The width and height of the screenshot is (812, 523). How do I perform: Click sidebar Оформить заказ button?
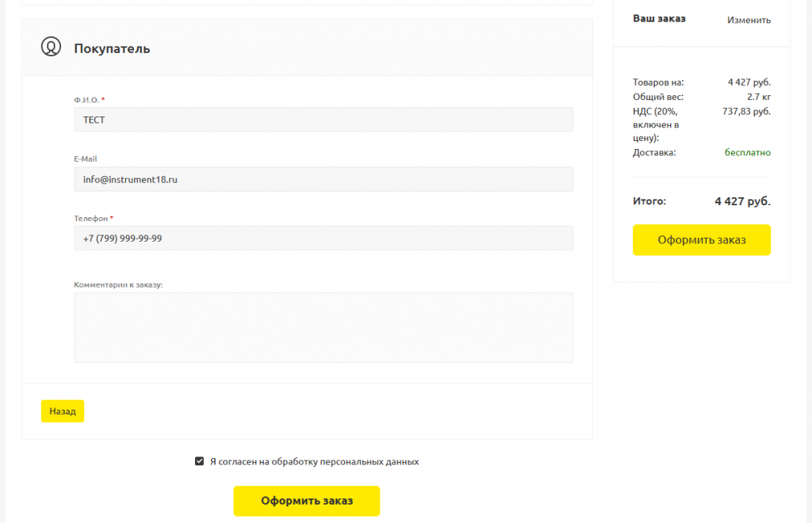(701, 239)
